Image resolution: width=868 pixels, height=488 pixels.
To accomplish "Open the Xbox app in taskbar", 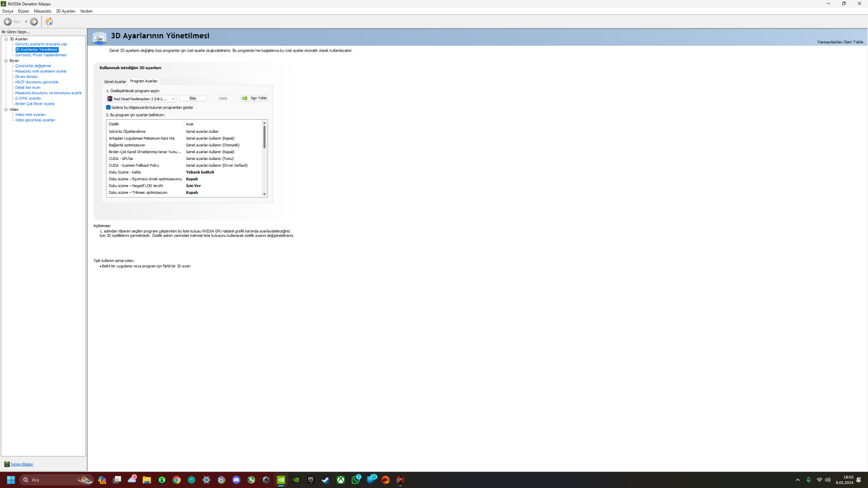I will [341, 480].
